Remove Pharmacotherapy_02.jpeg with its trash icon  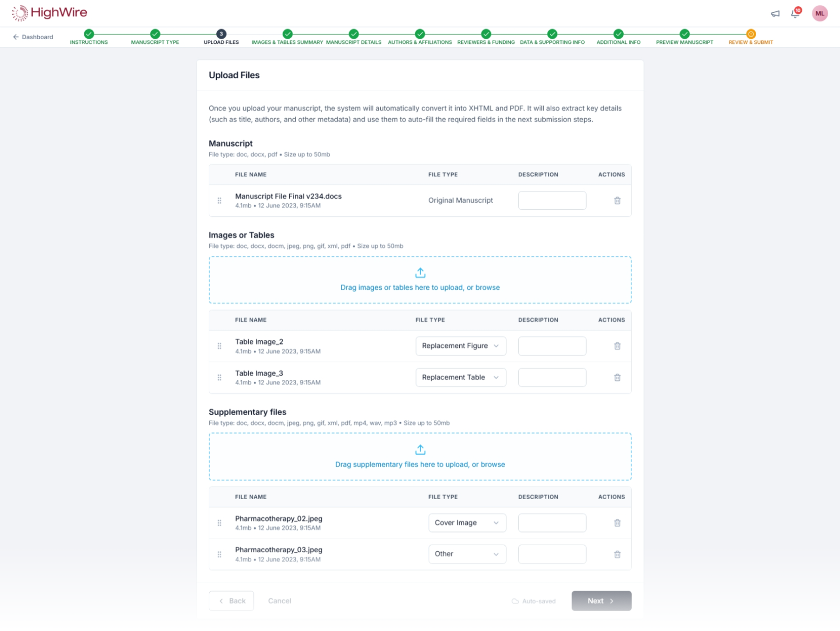tap(617, 523)
